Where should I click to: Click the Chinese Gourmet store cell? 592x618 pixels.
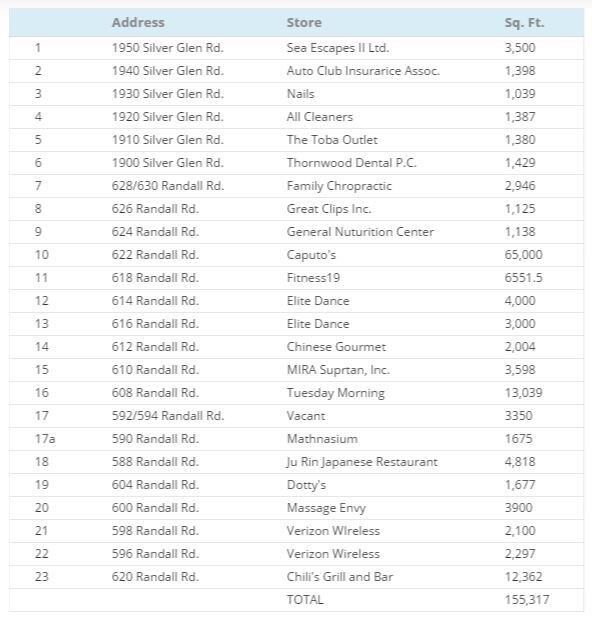pyautogui.click(x=336, y=347)
